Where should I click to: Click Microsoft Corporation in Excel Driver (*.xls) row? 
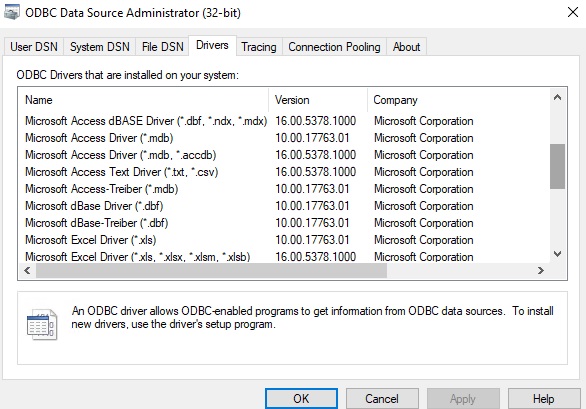tap(423, 240)
